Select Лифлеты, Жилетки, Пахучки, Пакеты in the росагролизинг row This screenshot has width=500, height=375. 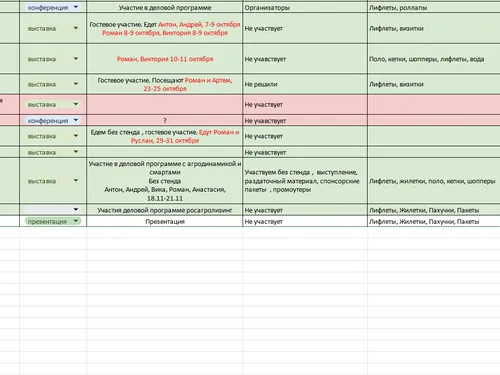(434, 210)
